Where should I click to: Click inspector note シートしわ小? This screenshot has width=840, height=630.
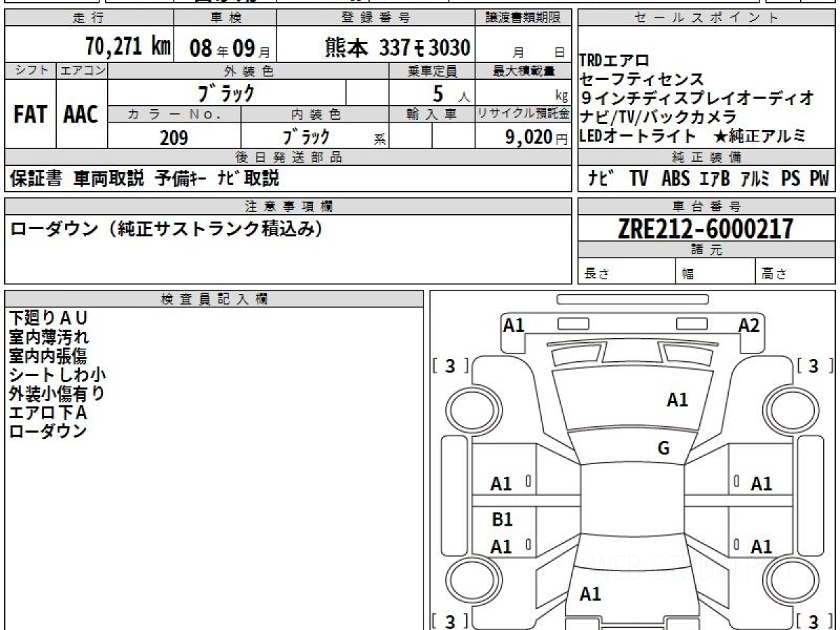(x=57, y=374)
